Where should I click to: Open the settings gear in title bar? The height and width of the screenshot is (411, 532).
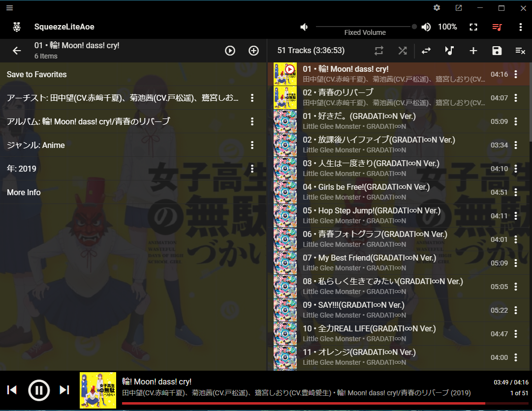437,8
